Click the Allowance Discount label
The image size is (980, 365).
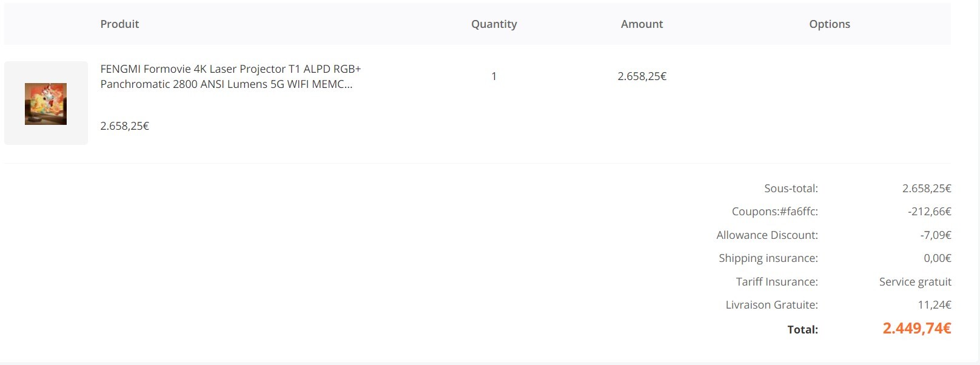pos(767,235)
